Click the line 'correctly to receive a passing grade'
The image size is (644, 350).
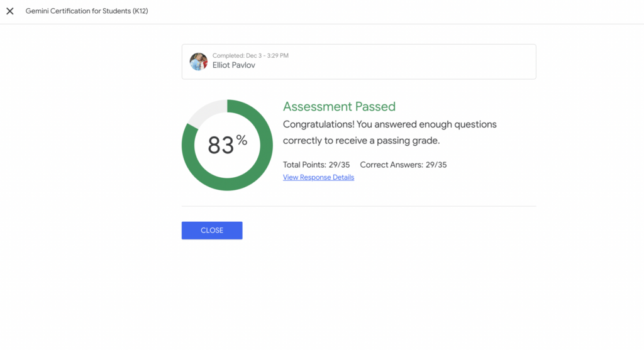362,140
